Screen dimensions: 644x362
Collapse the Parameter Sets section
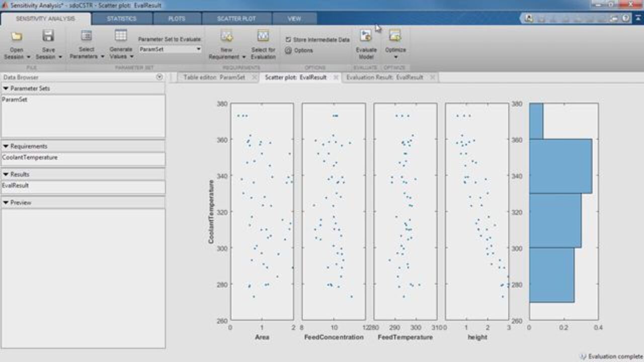6,88
